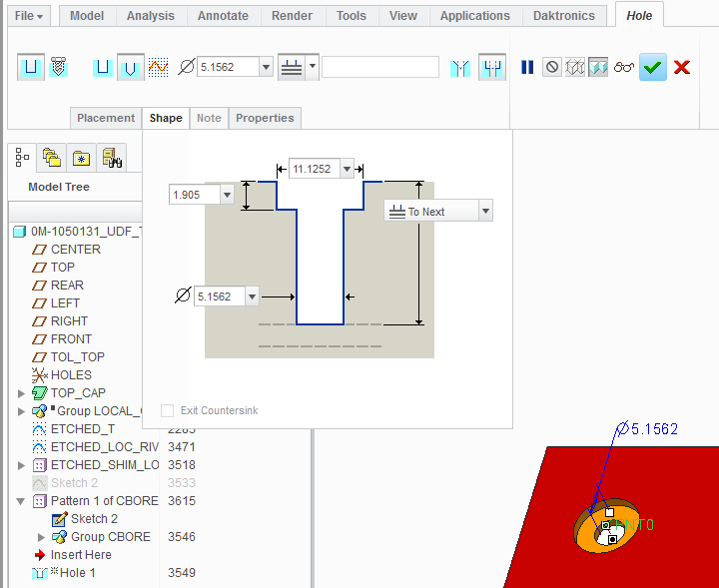Click the PNT0 point label in viewport
This screenshot has height=588, width=719.
click(635, 524)
